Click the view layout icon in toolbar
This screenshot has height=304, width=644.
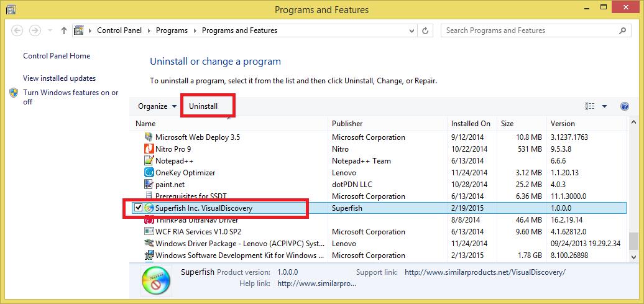(589, 106)
